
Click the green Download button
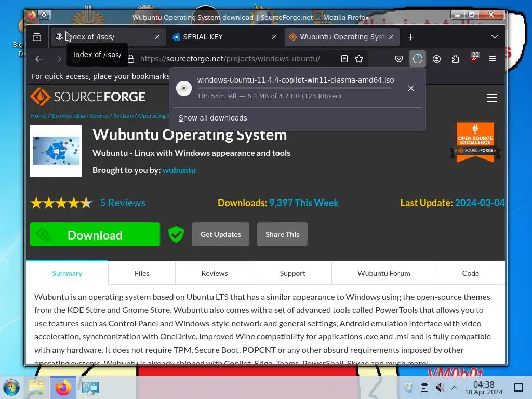pyautogui.click(x=95, y=234)
